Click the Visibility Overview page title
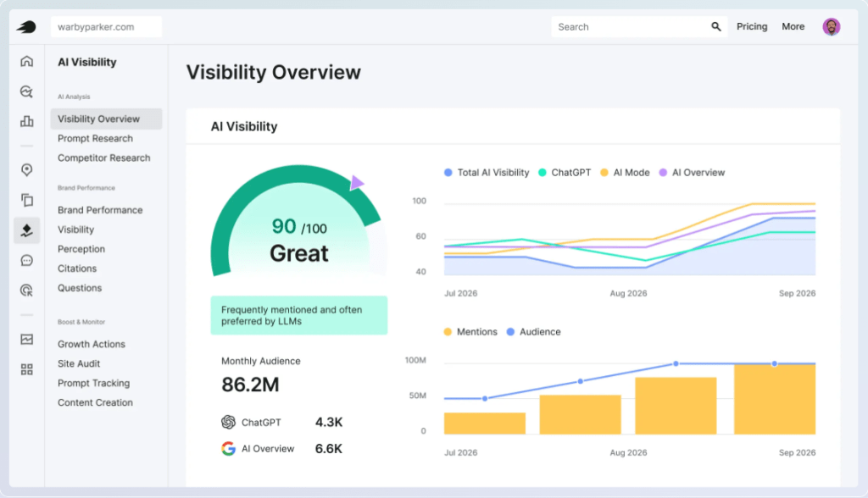The image size is (868, 498). tap(274, 73)
